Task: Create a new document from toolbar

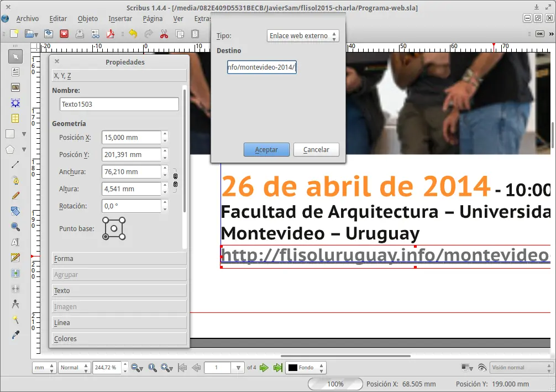Action: click(x=14, y=34)
